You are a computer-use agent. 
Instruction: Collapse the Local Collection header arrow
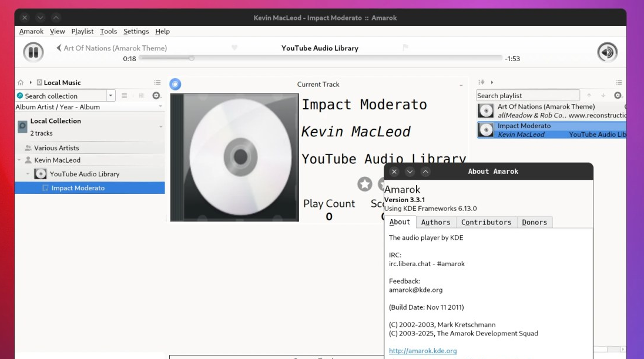pos(160,126)
